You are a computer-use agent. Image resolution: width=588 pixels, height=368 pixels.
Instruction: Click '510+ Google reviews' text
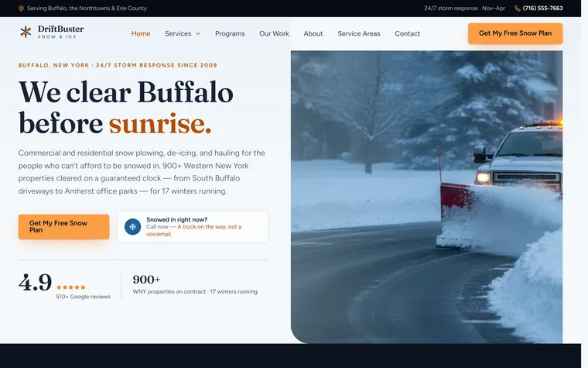[84, 297]
